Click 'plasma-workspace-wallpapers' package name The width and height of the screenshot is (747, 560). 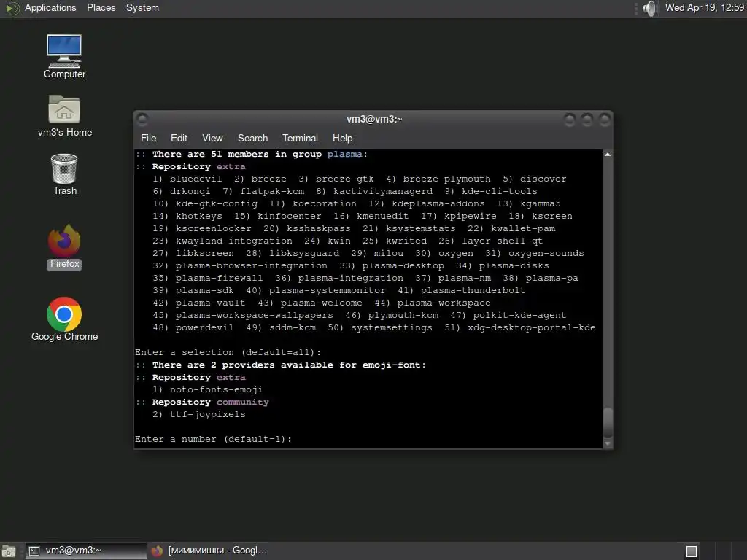[x=254, y=315]
